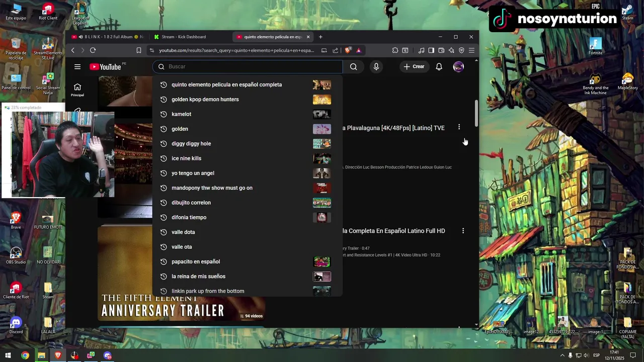Open Brave Shields lion icon in address bar
This screenshot has height=362, width=644.
(x=348, y=50)
